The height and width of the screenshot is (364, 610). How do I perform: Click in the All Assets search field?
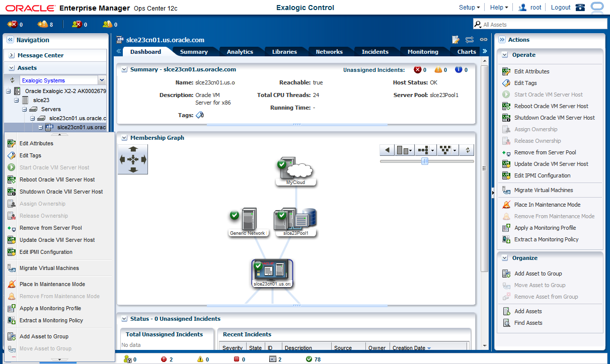544,24
